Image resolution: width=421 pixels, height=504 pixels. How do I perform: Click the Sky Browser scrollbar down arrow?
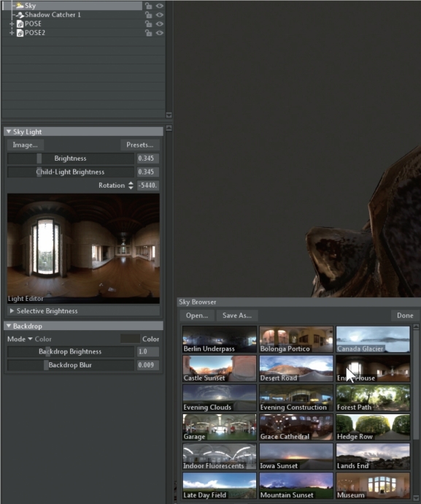pos(416,497)
